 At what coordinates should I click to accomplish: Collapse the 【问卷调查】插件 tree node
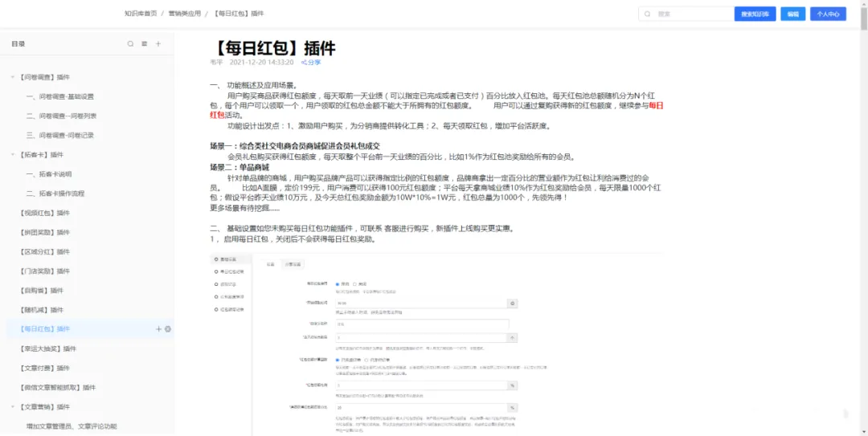[13, 77]
